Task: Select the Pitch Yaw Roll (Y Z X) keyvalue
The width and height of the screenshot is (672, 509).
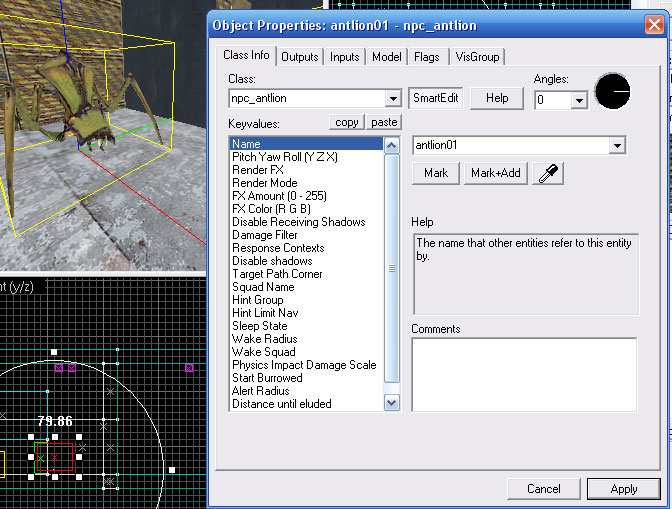Action: coord(306,157)
